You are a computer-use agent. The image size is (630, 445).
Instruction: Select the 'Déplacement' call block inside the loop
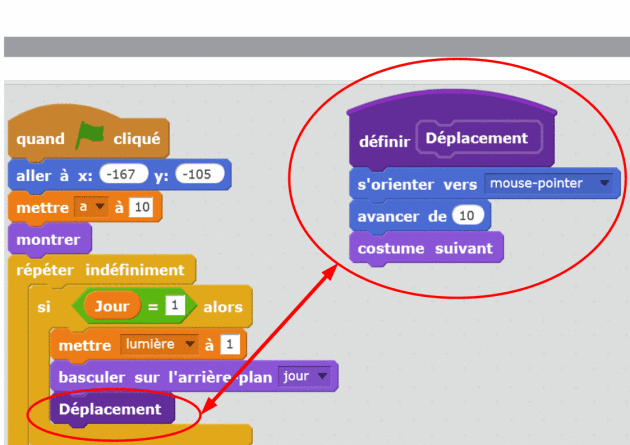[110, 409]
